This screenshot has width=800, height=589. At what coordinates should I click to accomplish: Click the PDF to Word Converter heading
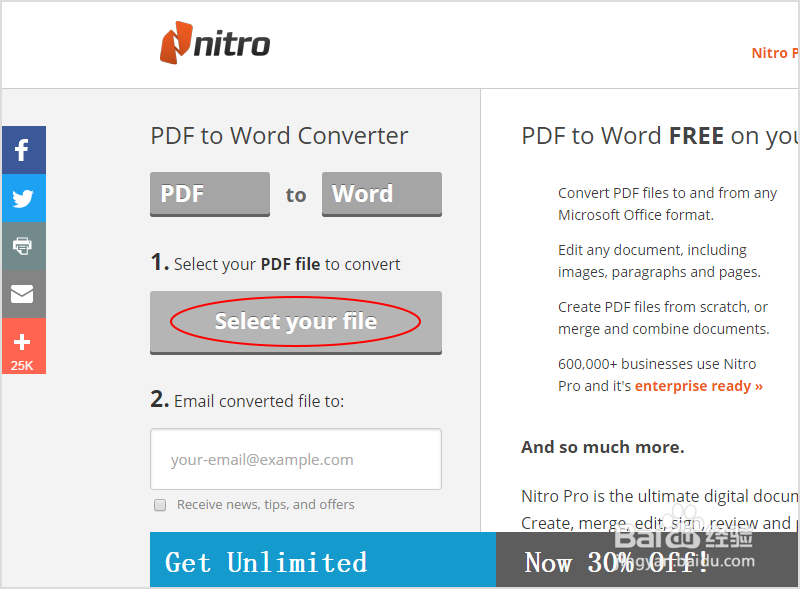coord(279,136)
